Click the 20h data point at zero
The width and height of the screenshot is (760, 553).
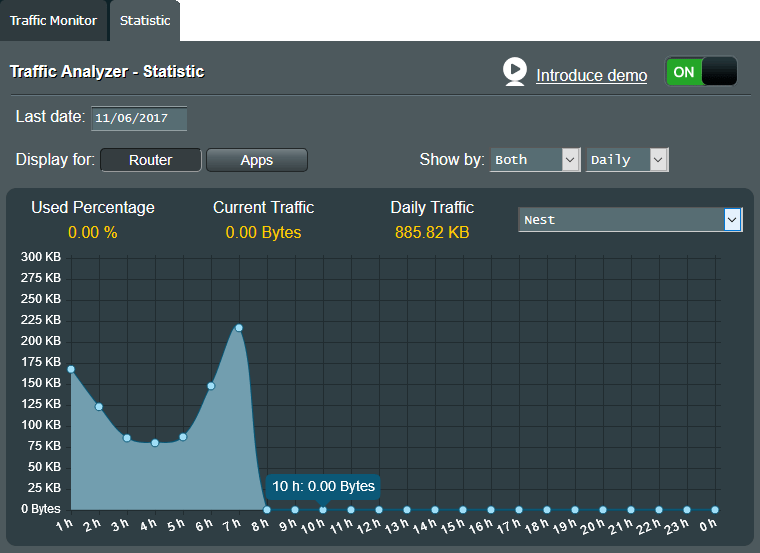[x=603, y=510]
